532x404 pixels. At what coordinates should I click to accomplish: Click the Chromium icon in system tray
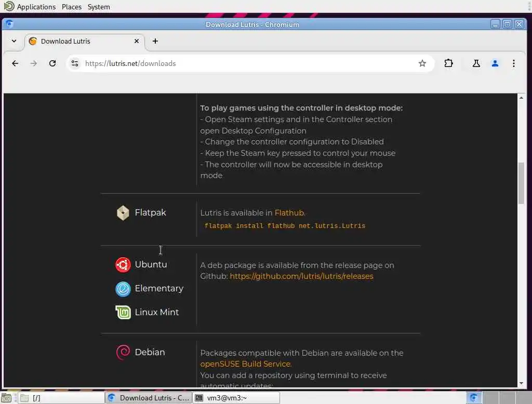point(474,398)
